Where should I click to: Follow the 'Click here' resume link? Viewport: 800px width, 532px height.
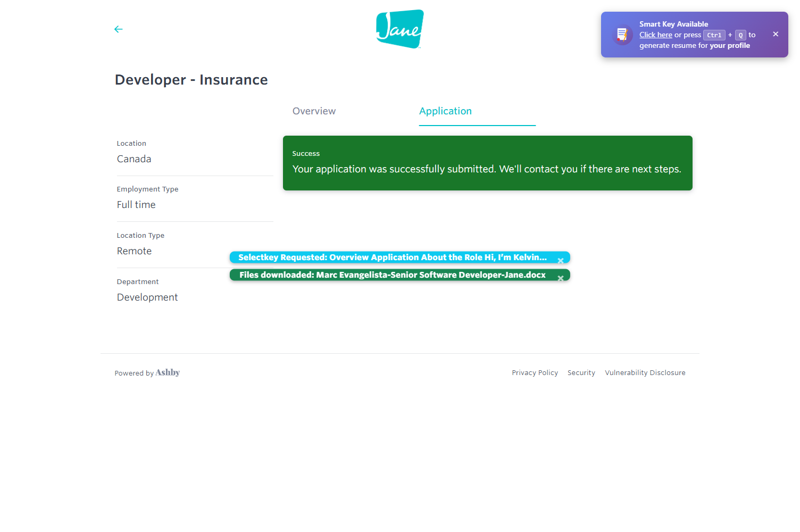(655, 35)
